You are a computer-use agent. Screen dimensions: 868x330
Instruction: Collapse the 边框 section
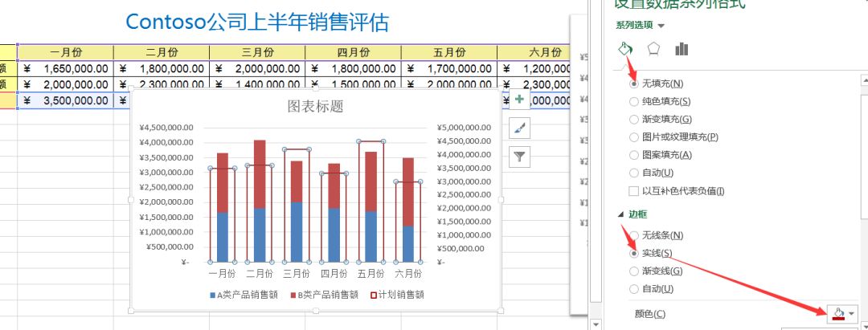(x=620, y=214)
